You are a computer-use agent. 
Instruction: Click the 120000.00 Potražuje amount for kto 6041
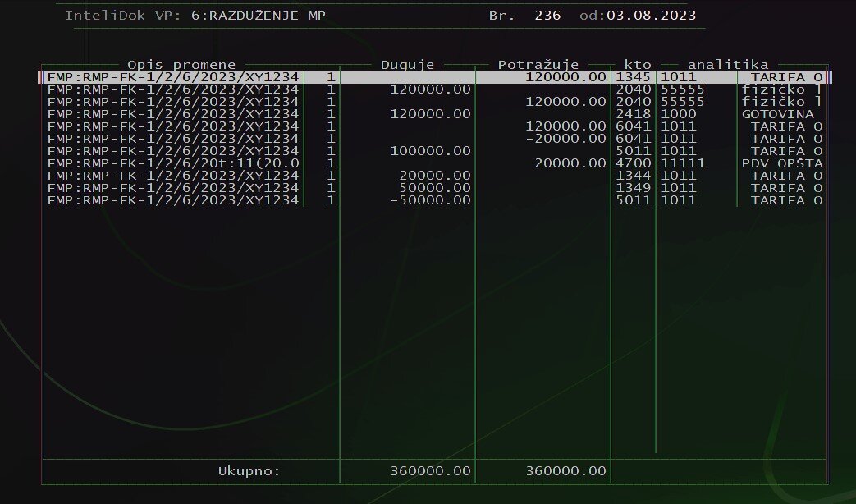point(565,126)
